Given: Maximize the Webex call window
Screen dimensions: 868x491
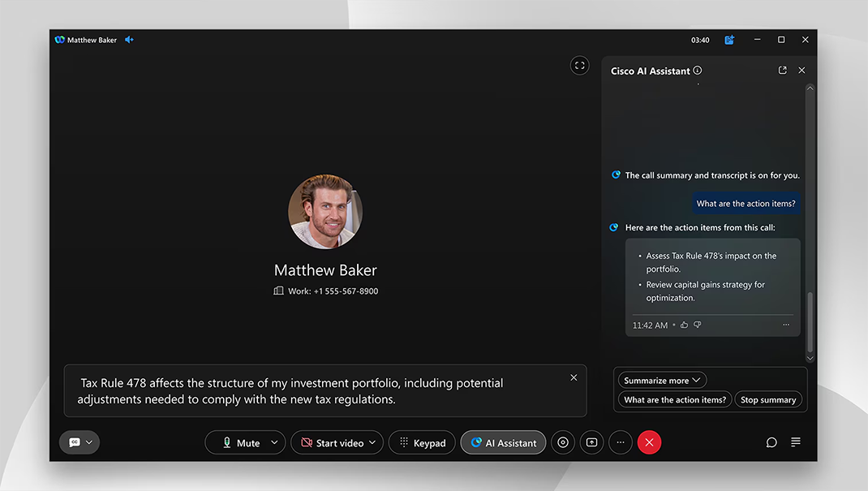Looking at the screenshot, I should pos(781,40).
